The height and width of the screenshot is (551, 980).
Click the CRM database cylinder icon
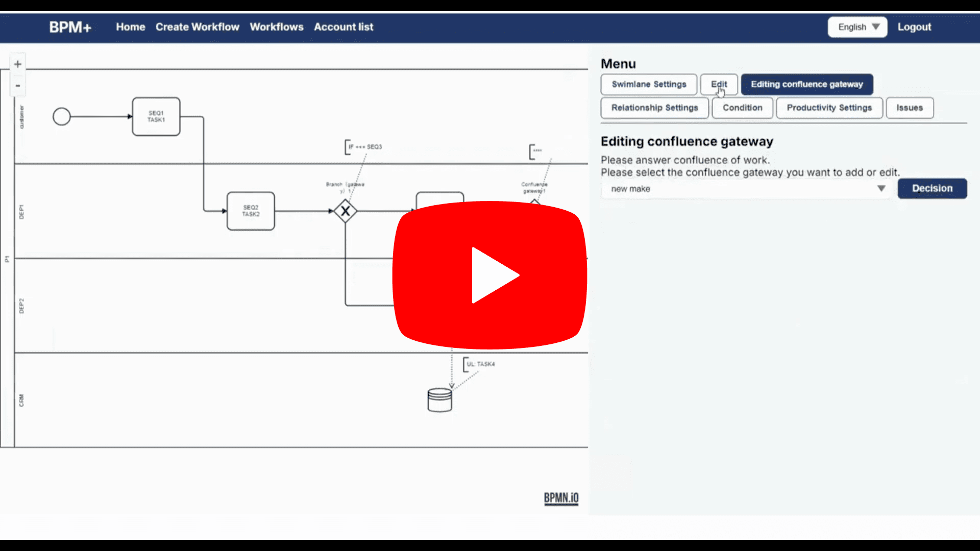tap(439, 400)
